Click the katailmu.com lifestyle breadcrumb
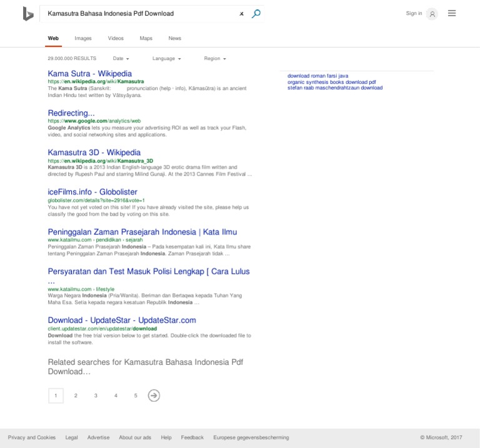This screenshot has height=448, width=480. pos(81,289)
